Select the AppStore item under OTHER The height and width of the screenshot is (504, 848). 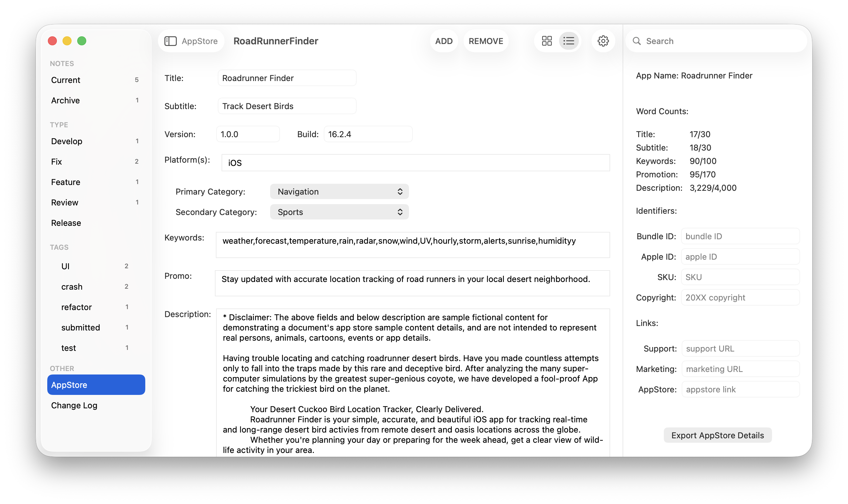coord(96,384)
